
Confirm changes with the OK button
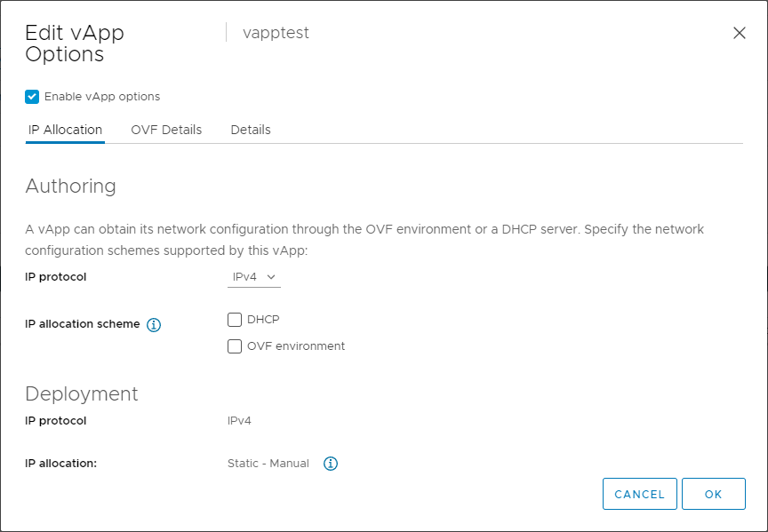pos(713,494)
